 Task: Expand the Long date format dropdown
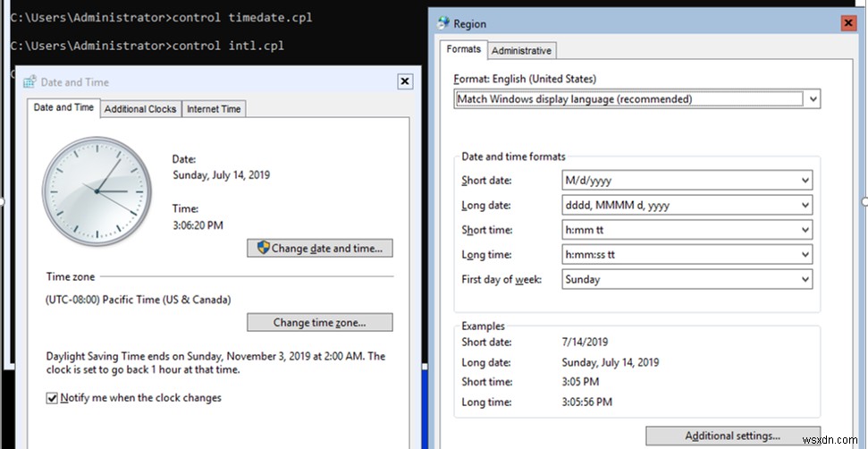(687, 206)
